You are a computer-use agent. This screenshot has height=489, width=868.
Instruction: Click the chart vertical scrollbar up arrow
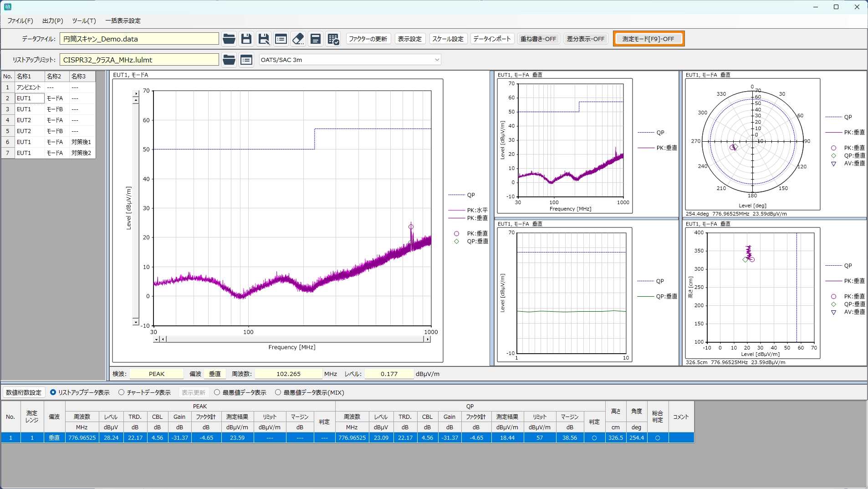tap(136, 93)
